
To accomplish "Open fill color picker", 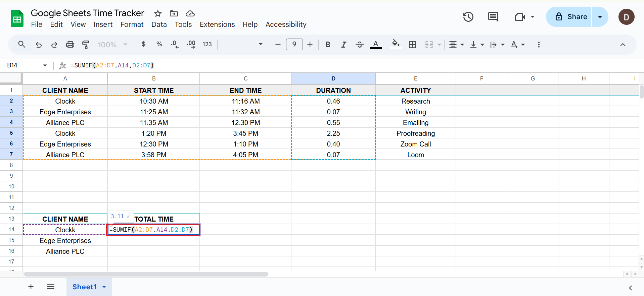I will (396, 44).
